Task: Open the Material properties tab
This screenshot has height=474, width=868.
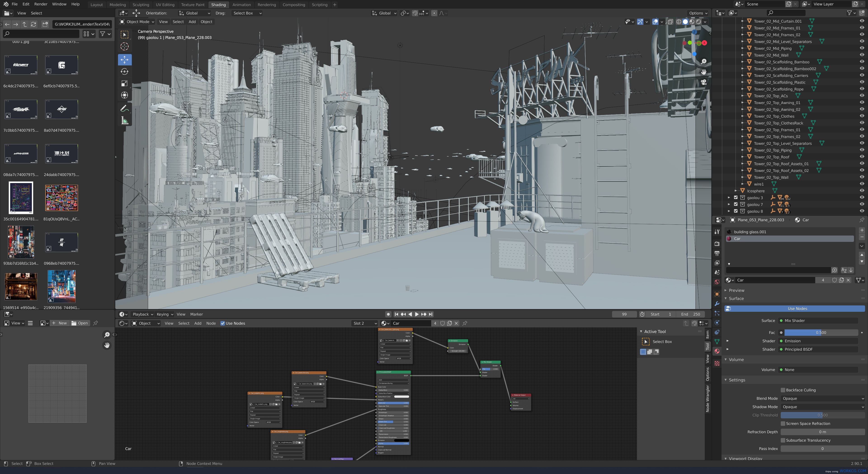Action: coord(717,351)
